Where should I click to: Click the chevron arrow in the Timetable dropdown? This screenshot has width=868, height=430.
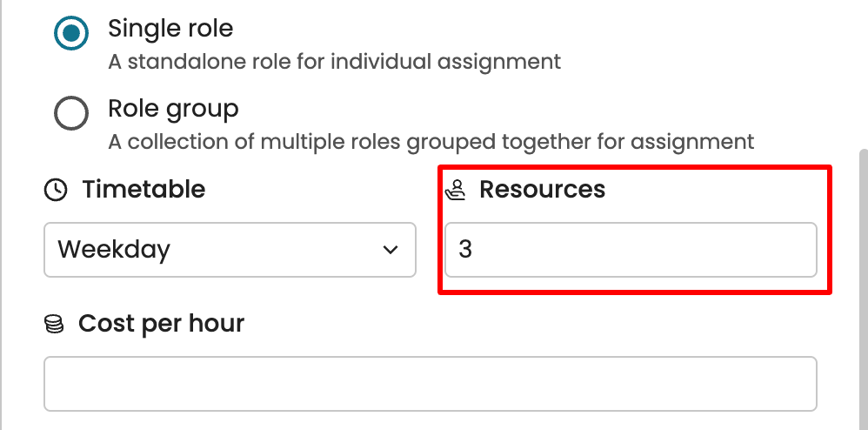point(390,250)
